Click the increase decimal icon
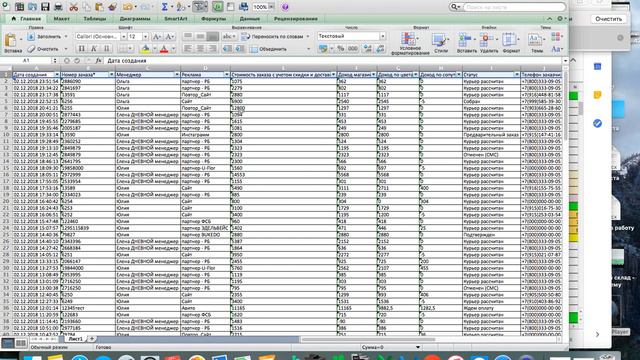 [367, 49]
